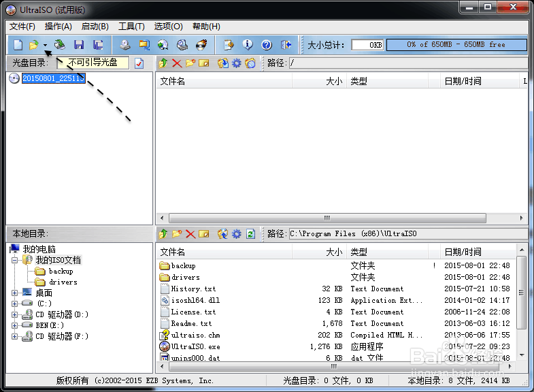The width and height of the screenshot is (534, 392).
Task: Open the reopen dropdown arrow beside Open
Action: coord(45,45)
